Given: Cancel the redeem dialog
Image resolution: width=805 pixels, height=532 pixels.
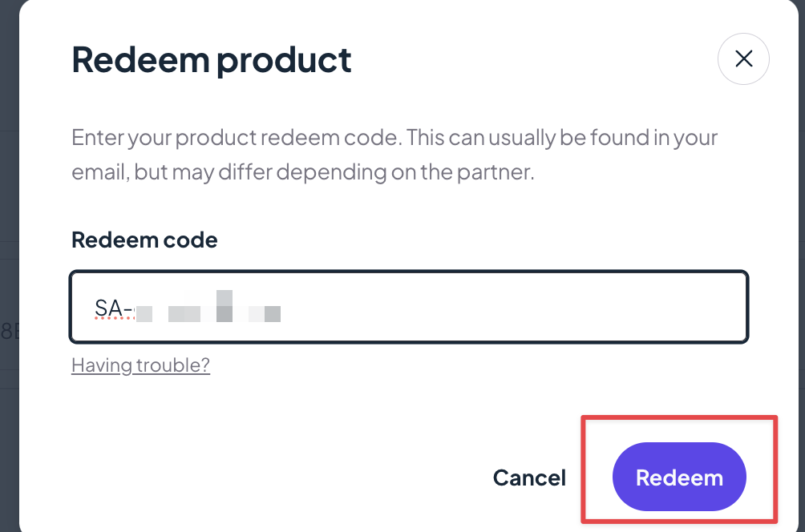Looking at the screenshot, I should click(529, 478).
